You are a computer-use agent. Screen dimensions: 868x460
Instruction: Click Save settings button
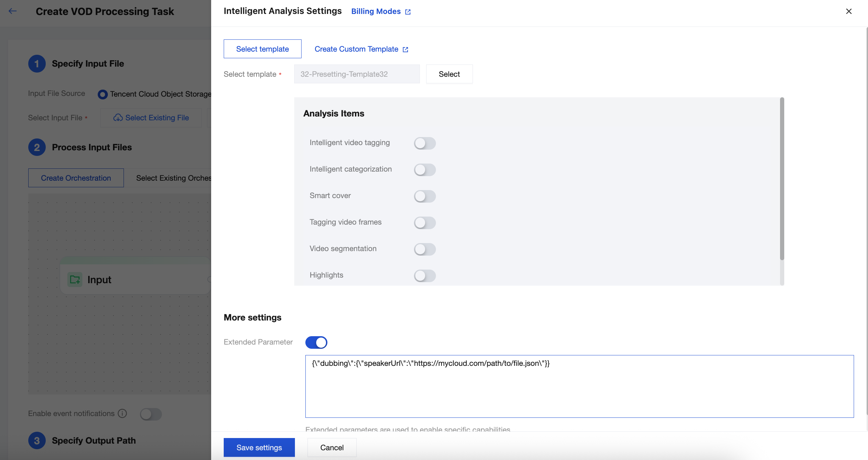click(x=259, y=448)
